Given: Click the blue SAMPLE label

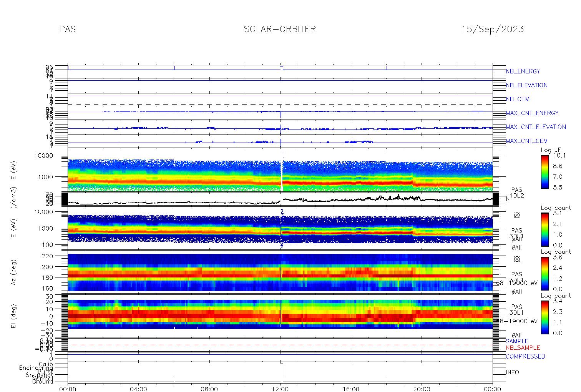Looking at the screenshot, I should pyautogui.click(x=517, y=341).
